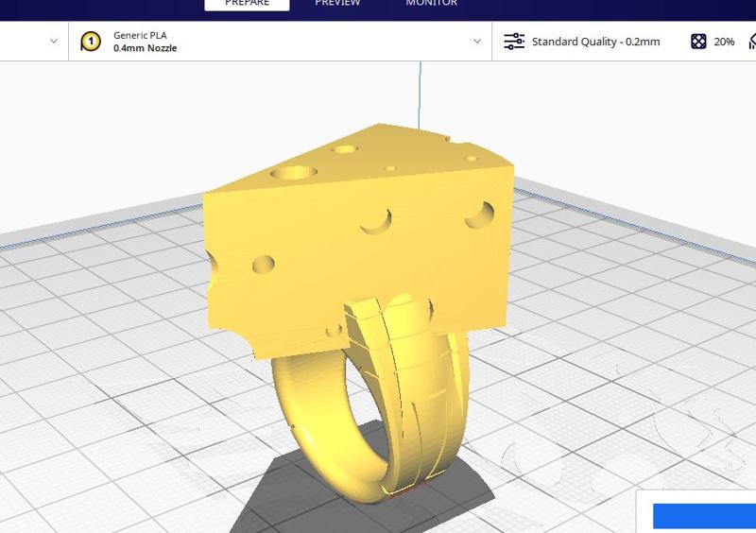Viewport: 756px width, 533px height.
Task: Open Standard Quality - 0.2mm profile panel
Action: [595, 42]
